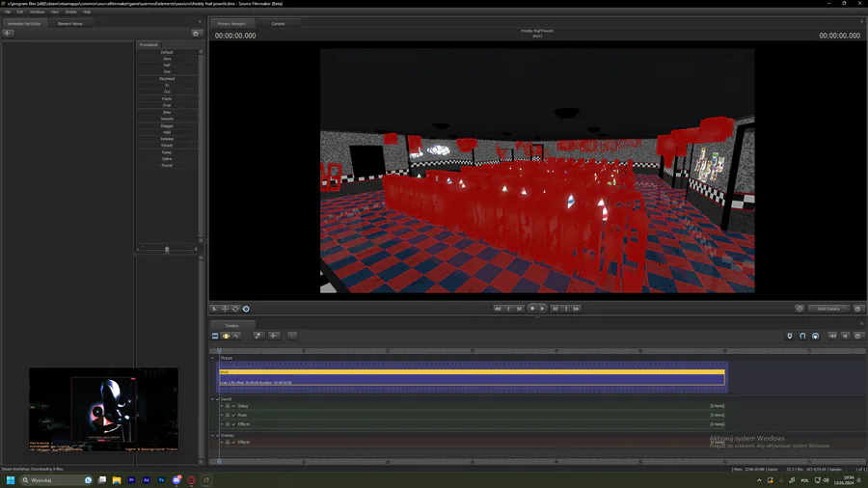Open the File menu
The height and width of the screenshot is (488, 868).
pos(7,12)
